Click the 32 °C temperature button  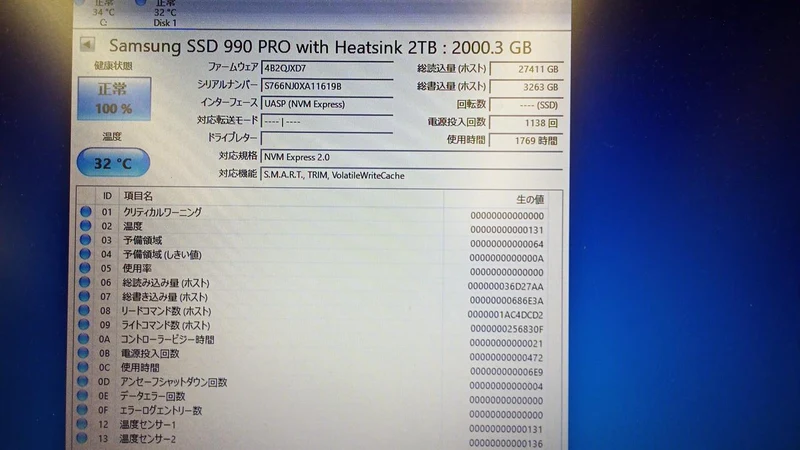[113, 163]
